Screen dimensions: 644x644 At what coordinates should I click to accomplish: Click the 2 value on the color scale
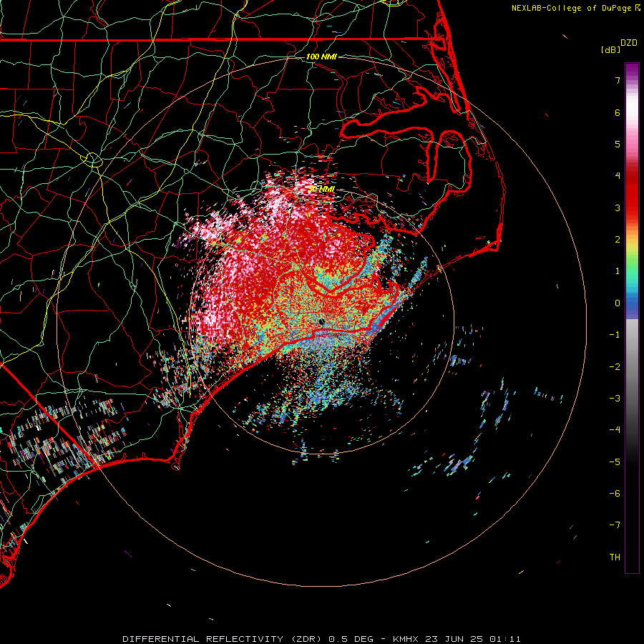pos(618,240)
